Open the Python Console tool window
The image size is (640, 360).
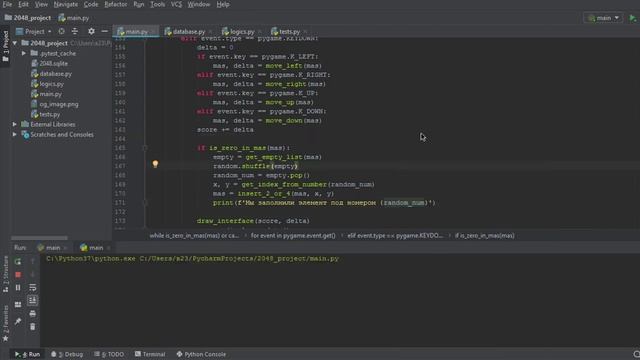(x=201, y=354)
